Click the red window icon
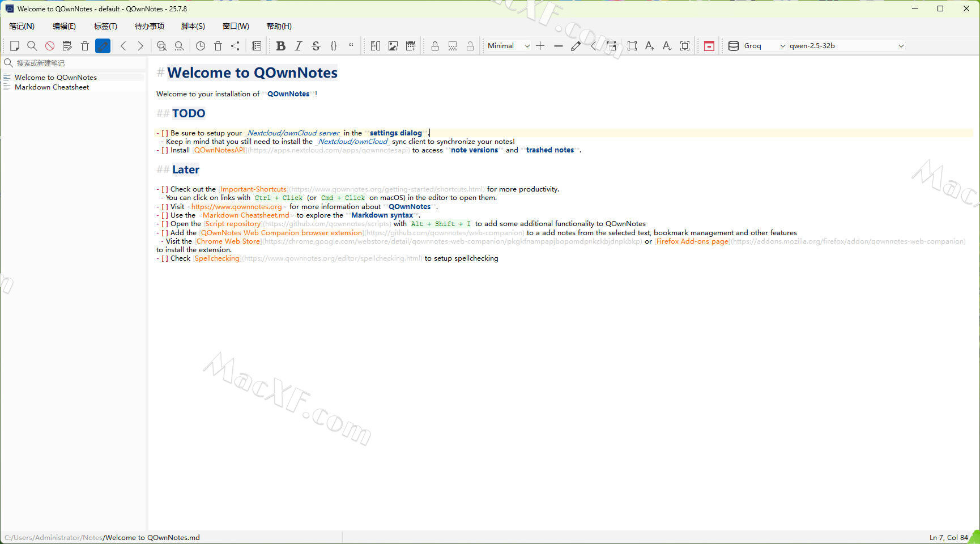Screen dimensions: 980x544 click(x=709, y=46)
